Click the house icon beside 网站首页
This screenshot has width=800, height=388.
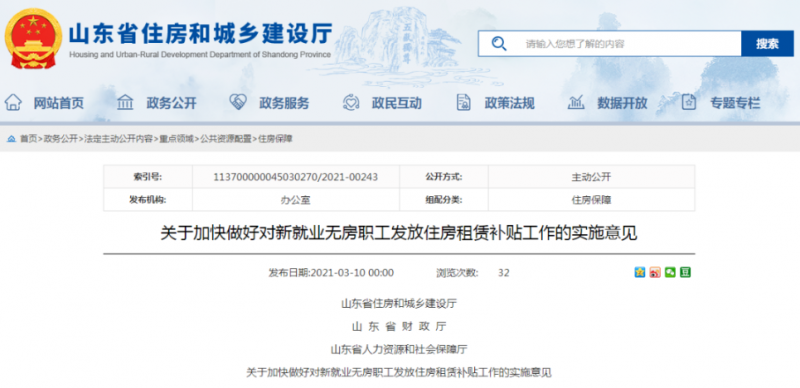[x=13, y=103]
